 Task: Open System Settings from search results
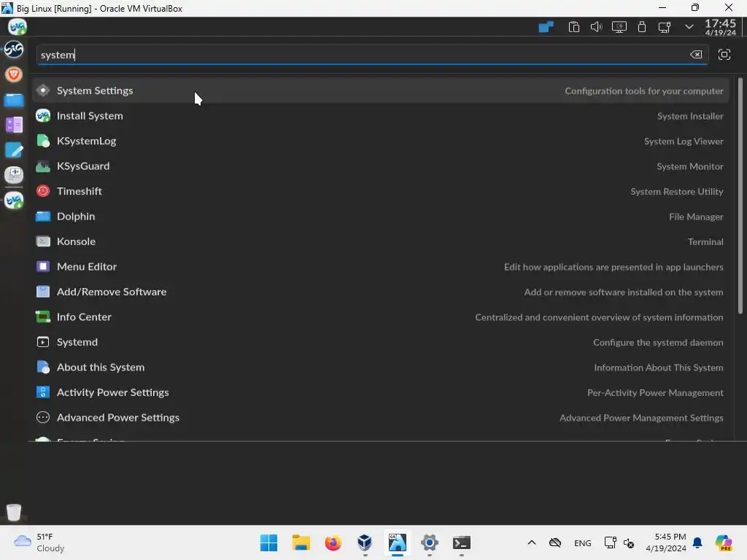(x=380, y=90)
